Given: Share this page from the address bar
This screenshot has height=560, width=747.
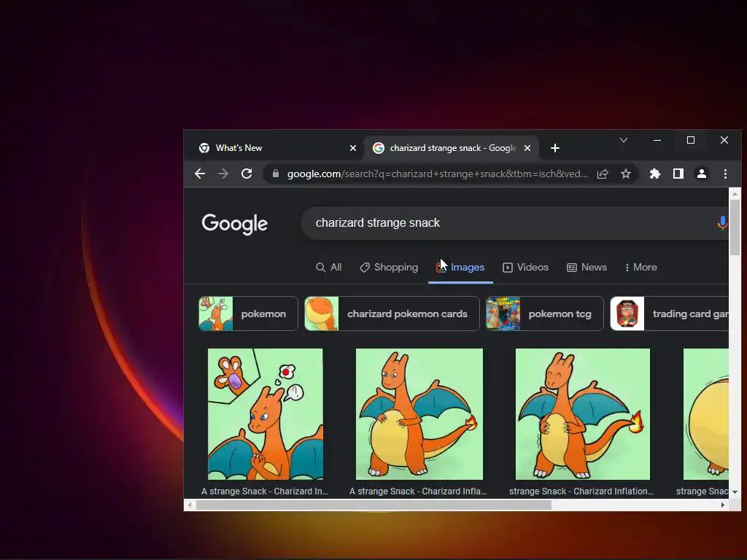Looking at the screenshot, I should point(603,174).
